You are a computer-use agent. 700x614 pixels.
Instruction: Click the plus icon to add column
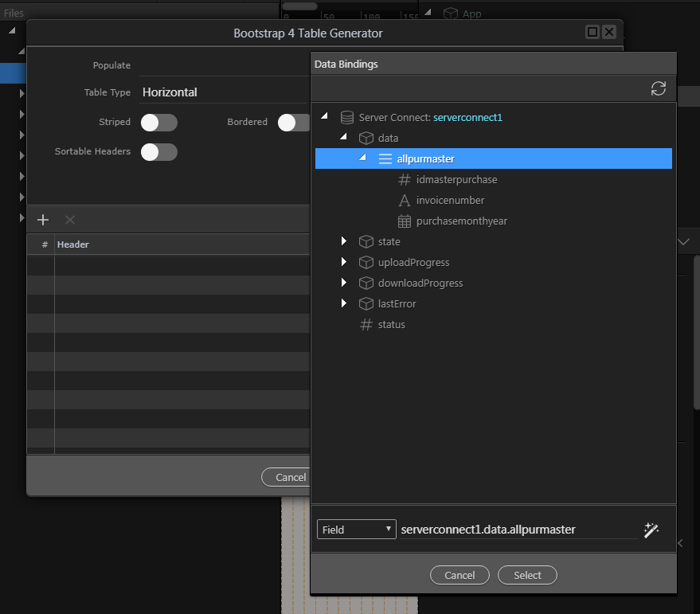[x=44, y=220]
